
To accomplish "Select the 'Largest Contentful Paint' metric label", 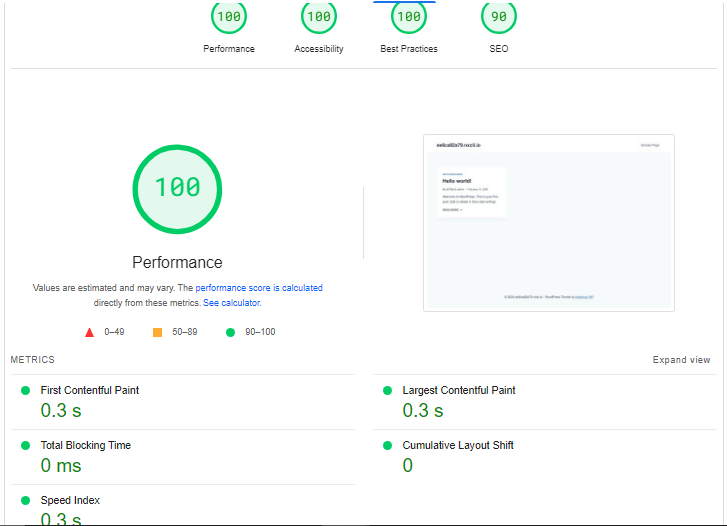I will (x=459, y=390).
